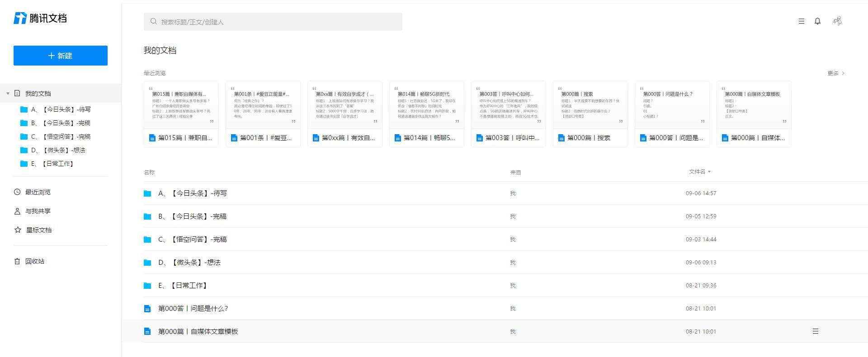Open more-actions menu for 第000篇丨自媒体文章模板 row
868x357 pixels.
[x=816, y=331]
